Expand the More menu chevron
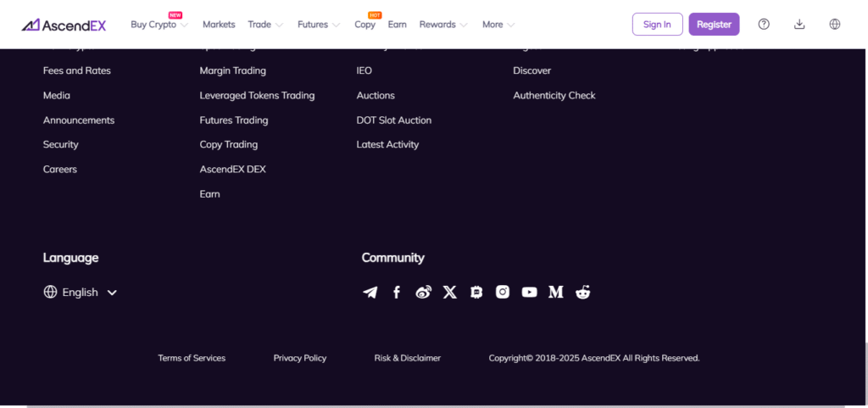The image size is (868, 408). (x=511, y=25)
